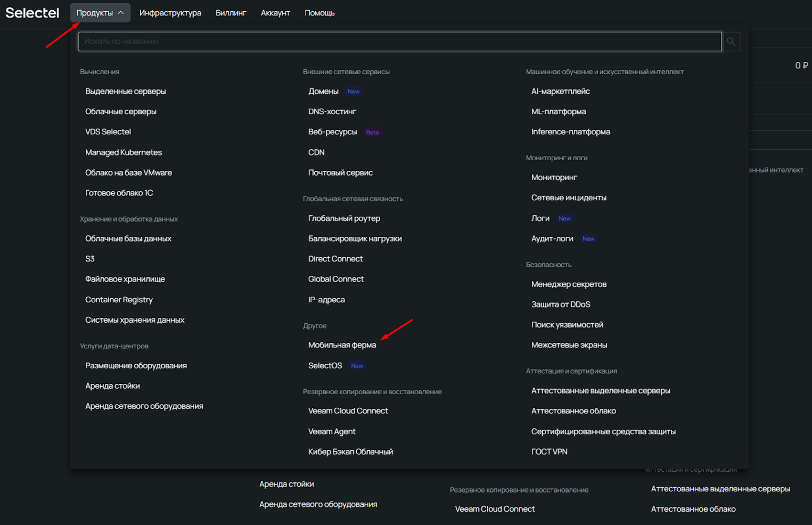Open the Биллинг menu
The image size is (812, 525).
tap(231, 13)
